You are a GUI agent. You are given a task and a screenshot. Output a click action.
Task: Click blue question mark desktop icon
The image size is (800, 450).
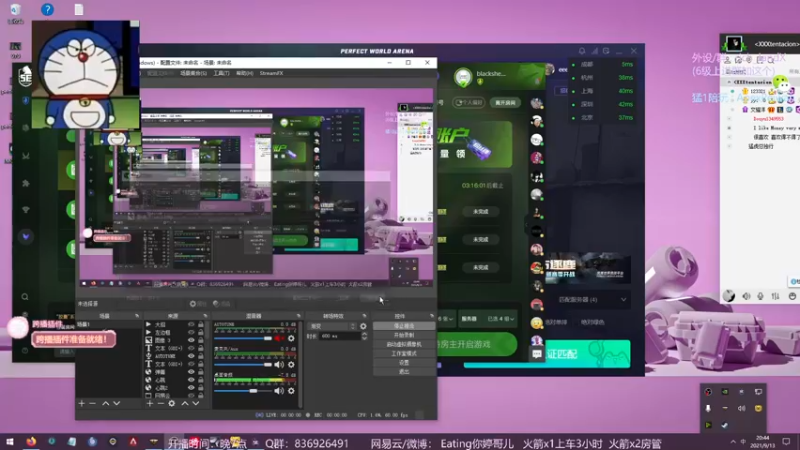[47, 10]
